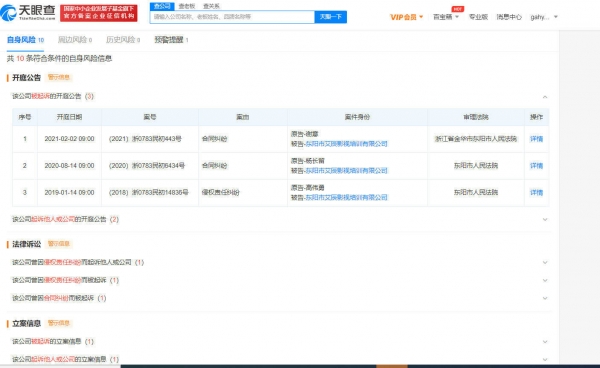Go to 专业版

point(478,17)
